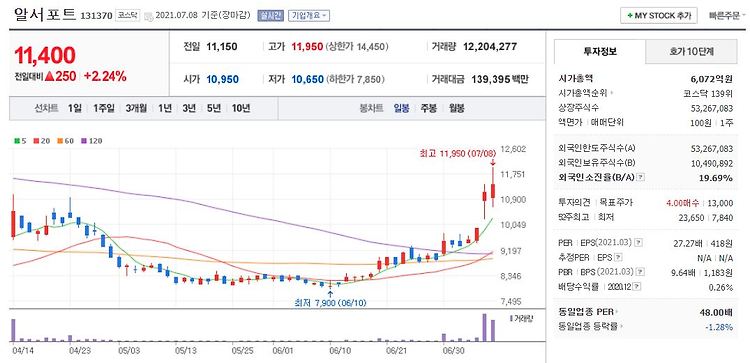Show the 일봉 candle chart

pyautogui.click(x=401, y=108)
